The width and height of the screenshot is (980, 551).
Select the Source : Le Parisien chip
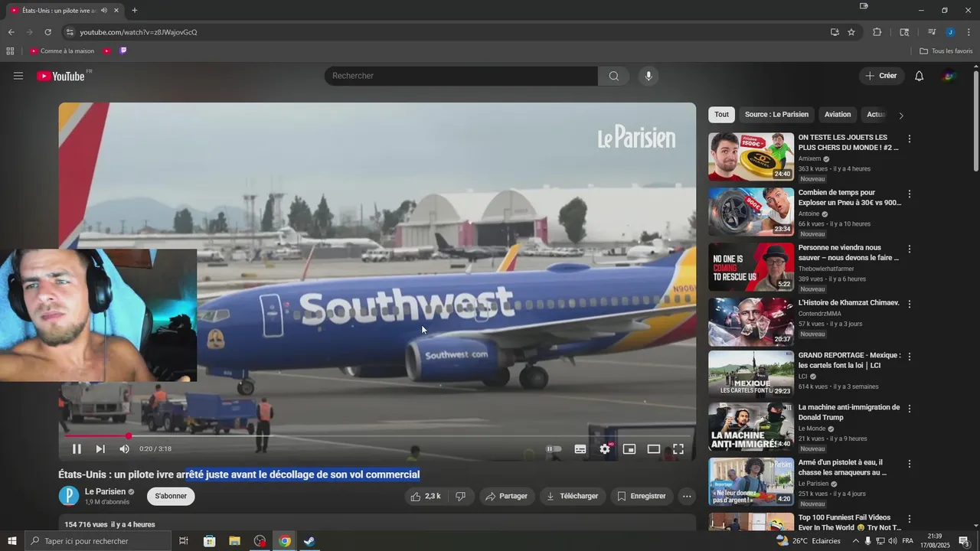[776, 115]
